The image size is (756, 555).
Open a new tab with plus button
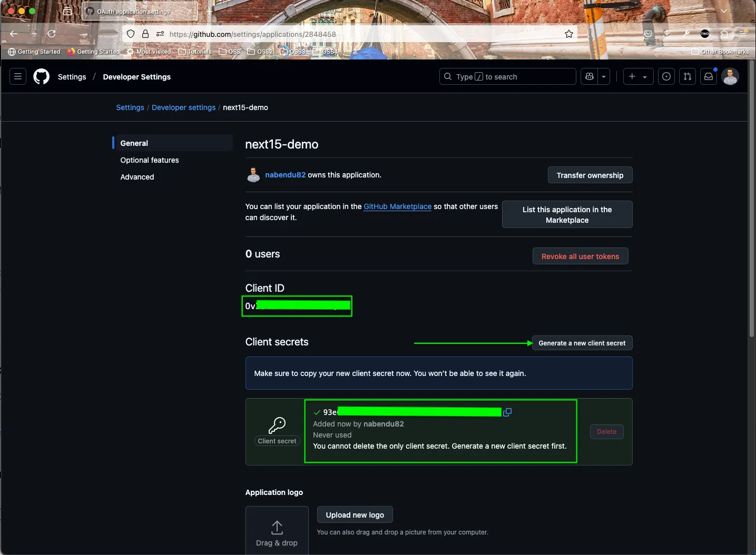point(209,11)
